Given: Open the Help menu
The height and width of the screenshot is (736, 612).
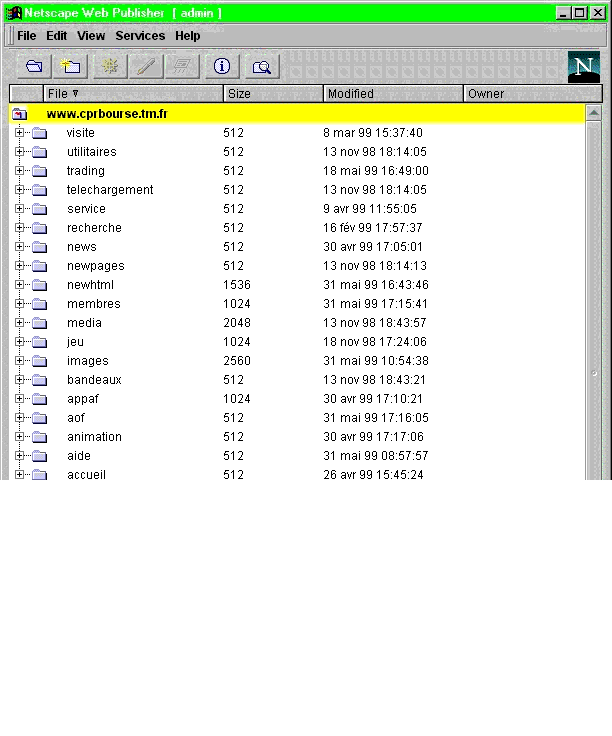Looking at the screenshot, I should (188, 36).
